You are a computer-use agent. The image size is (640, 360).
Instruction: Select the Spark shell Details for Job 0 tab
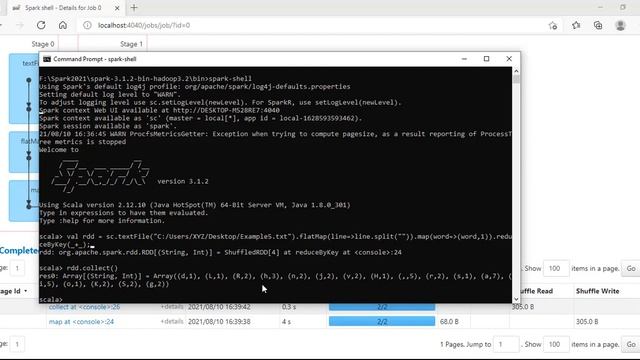point(63,8)
